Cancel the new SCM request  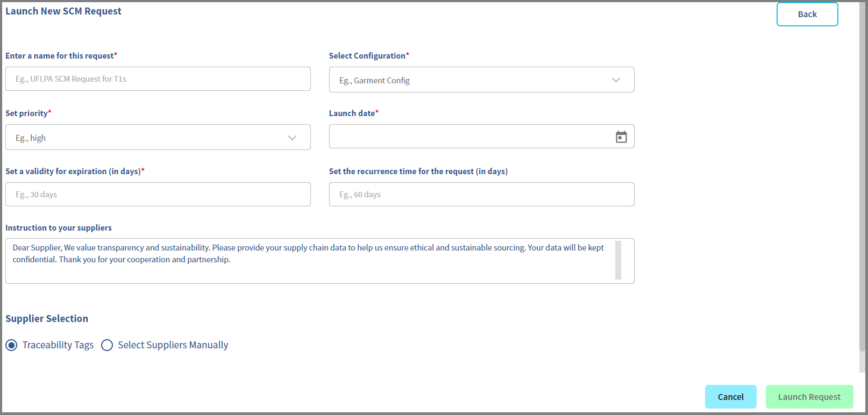click(x=731, y=397)
